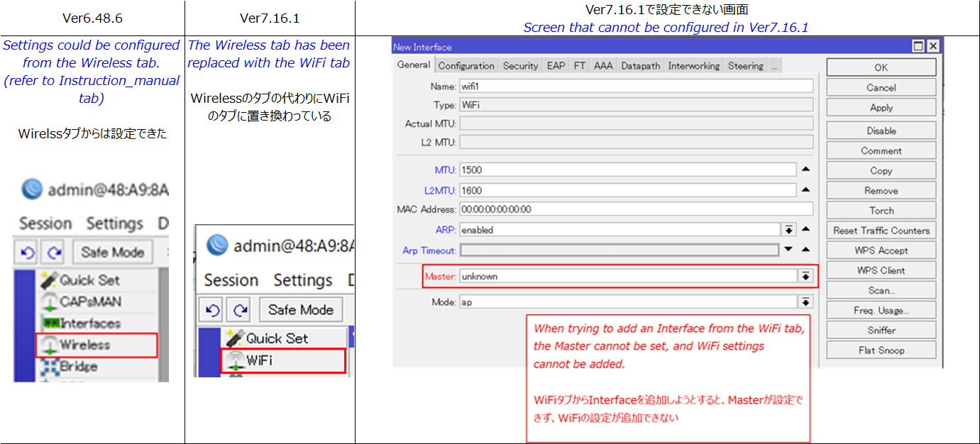Click the Scan... button

tap(881, 290)
